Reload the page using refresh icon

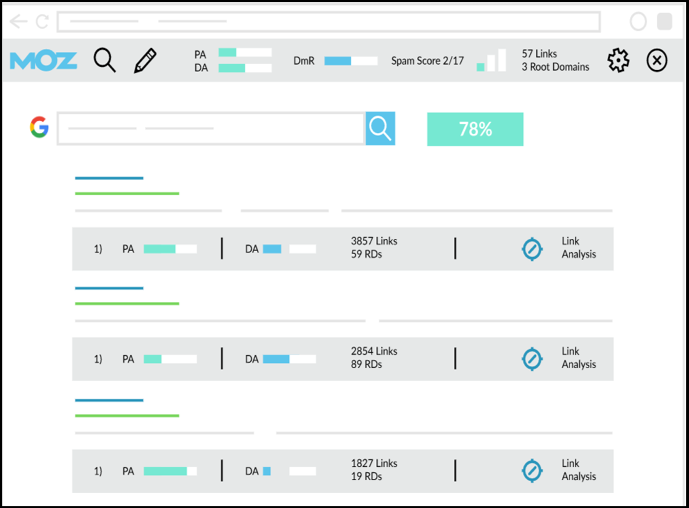pos(42,21)
